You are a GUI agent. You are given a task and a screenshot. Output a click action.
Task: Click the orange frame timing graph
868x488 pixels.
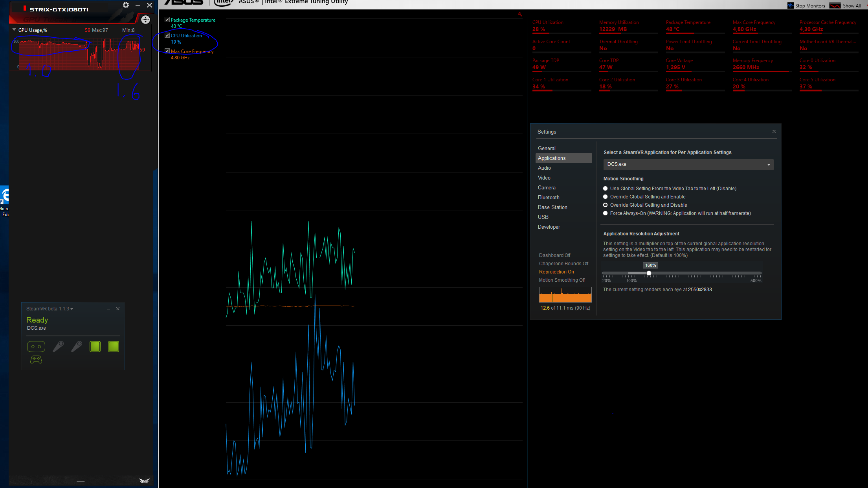(565, 295)
